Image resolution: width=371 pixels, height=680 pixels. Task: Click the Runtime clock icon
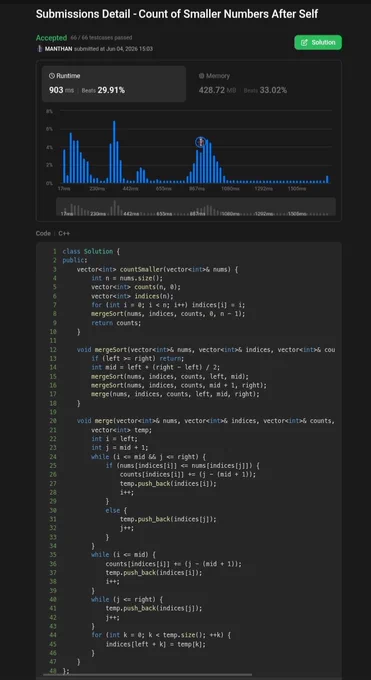coord(52,76)
